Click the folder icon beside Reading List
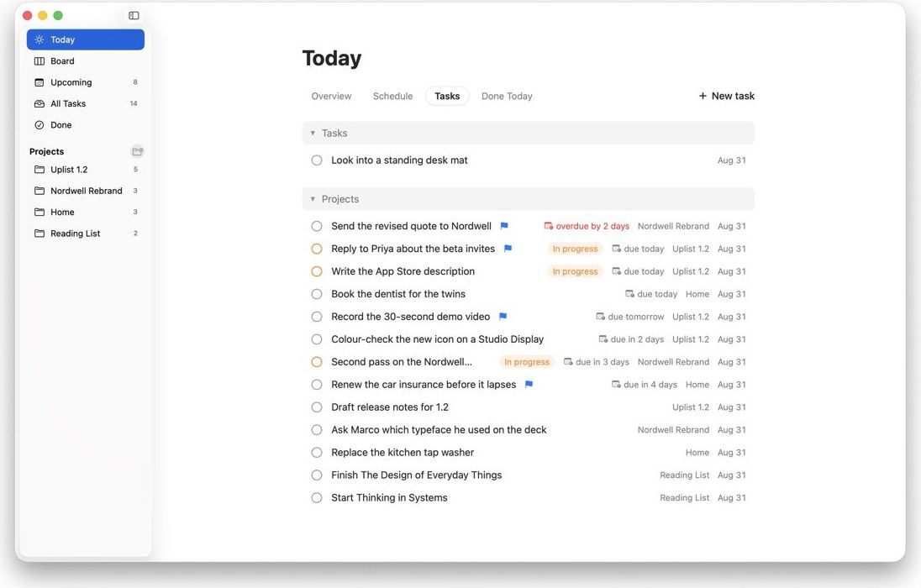 39,234
